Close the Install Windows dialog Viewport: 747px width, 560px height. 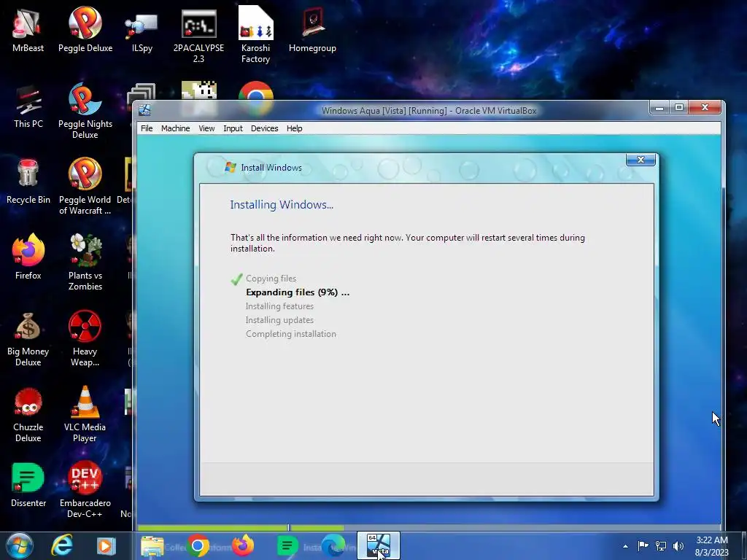[x=640, y=160]
